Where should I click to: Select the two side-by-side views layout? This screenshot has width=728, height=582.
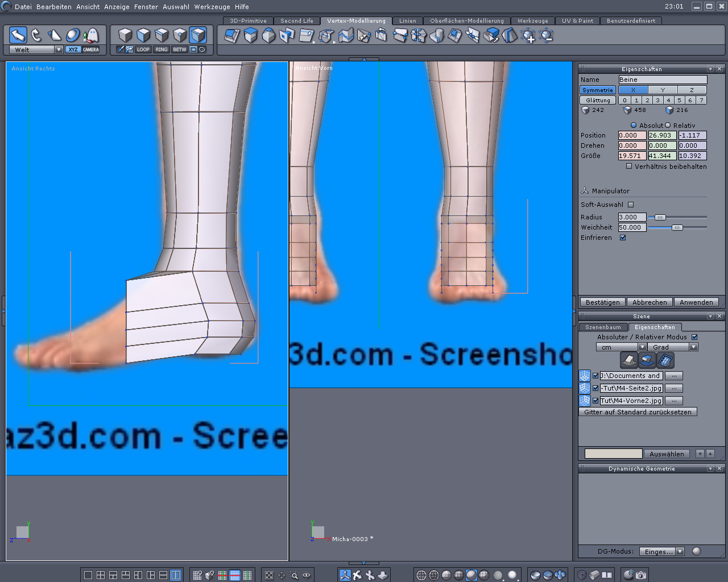click(x=176, y=575)
